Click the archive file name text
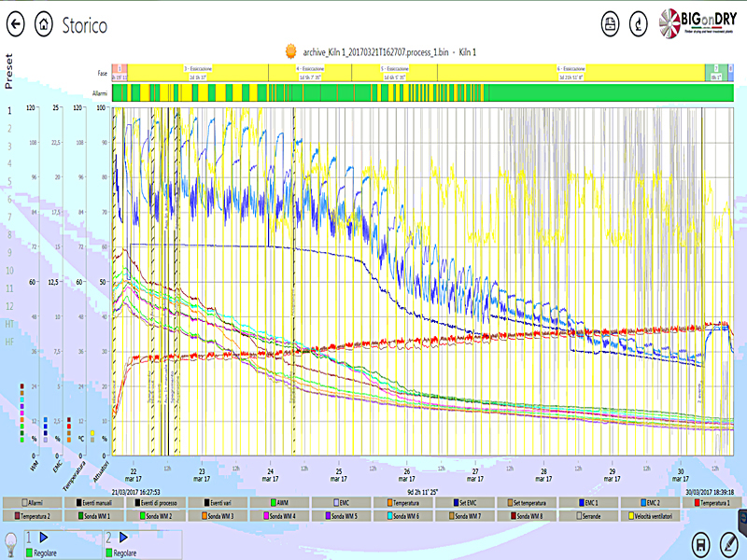The image size is (747, 560). click(375, 52)
